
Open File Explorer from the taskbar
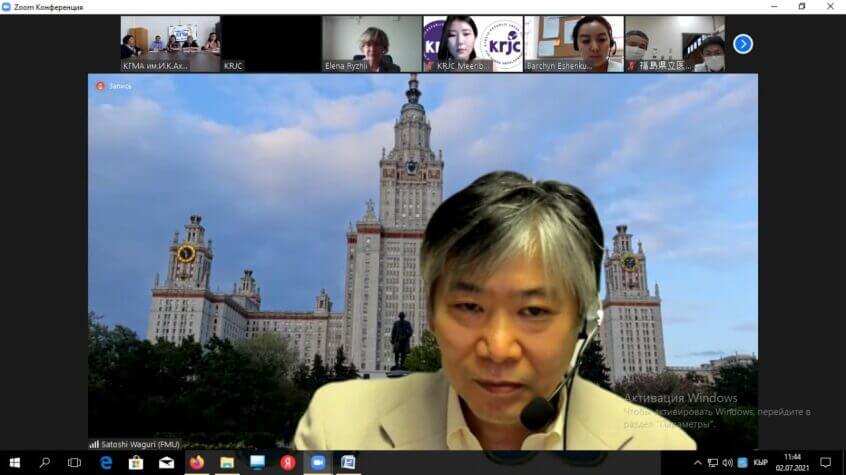pos(227,463)
